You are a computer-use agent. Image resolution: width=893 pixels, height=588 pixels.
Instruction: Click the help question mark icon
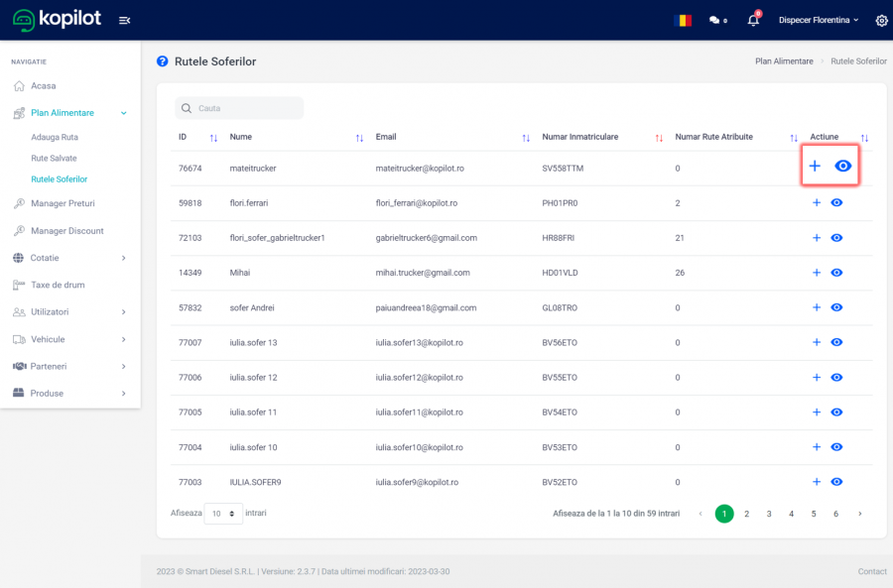[x=163, y=61]
